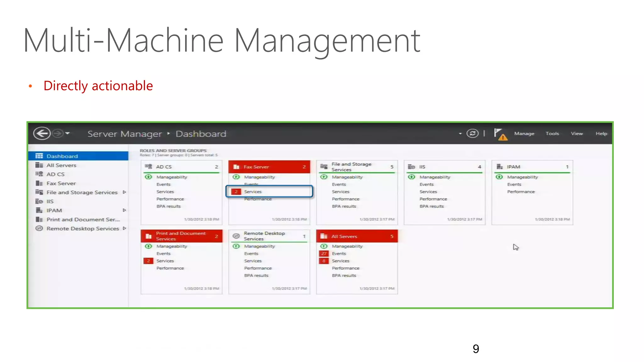Click Remote Desktop Services tile header
644x362 pixels.
[269, 236]
